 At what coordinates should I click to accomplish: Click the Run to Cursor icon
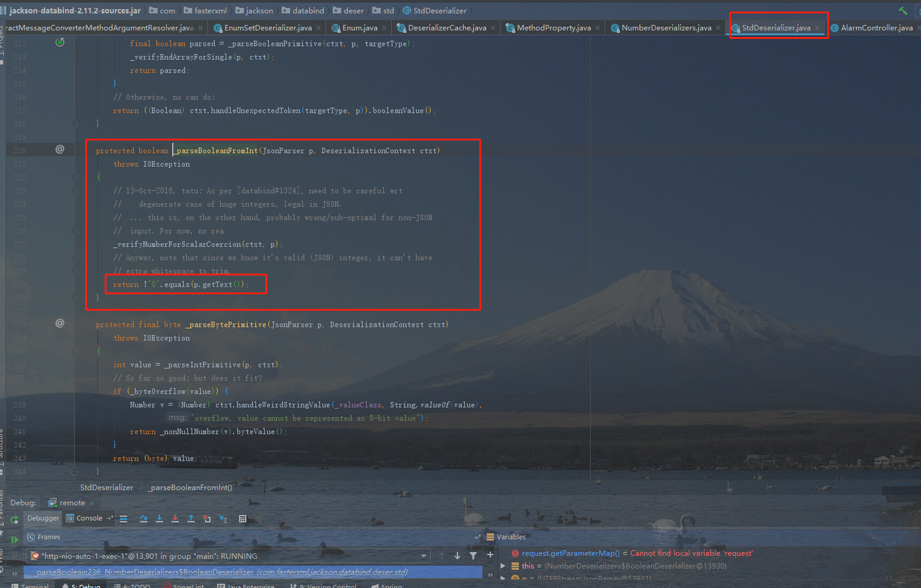223,519
